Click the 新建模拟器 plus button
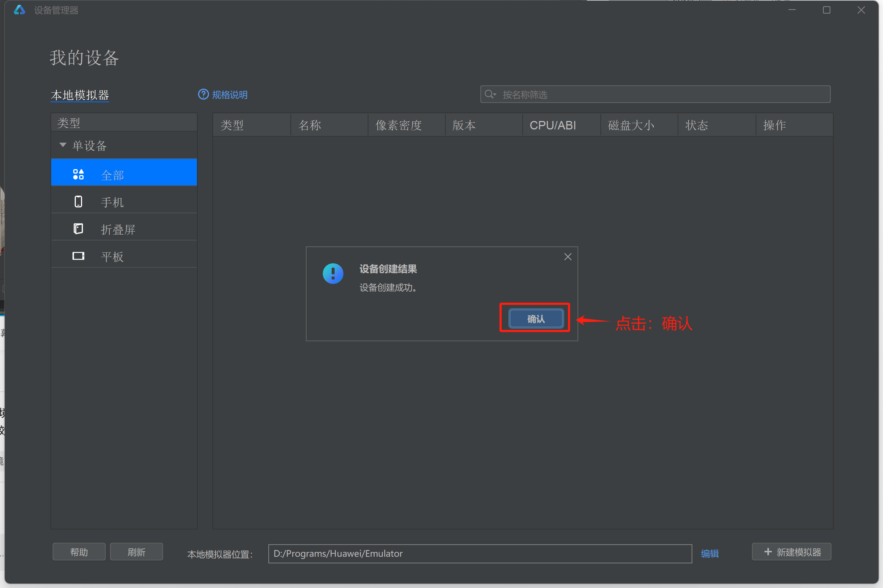 [791, 552]
